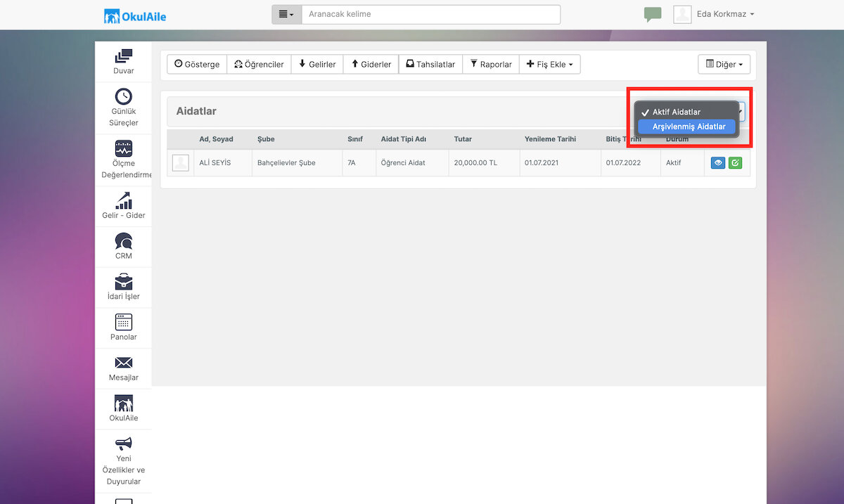Open the Tahsilatlar section
The width and height of the screenshot is (844, 504).
point(430,65)
